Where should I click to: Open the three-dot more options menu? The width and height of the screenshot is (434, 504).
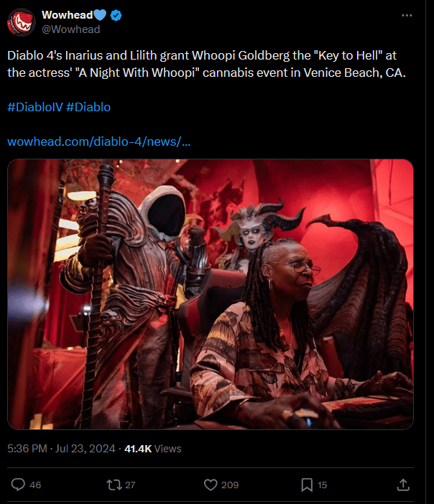[x=407, y=15]
